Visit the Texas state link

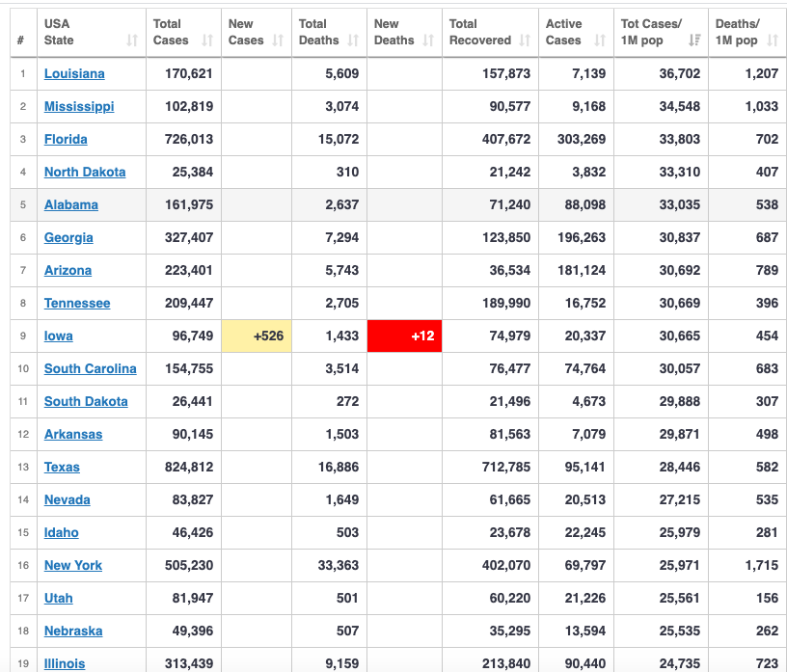[x=62, y=468]
